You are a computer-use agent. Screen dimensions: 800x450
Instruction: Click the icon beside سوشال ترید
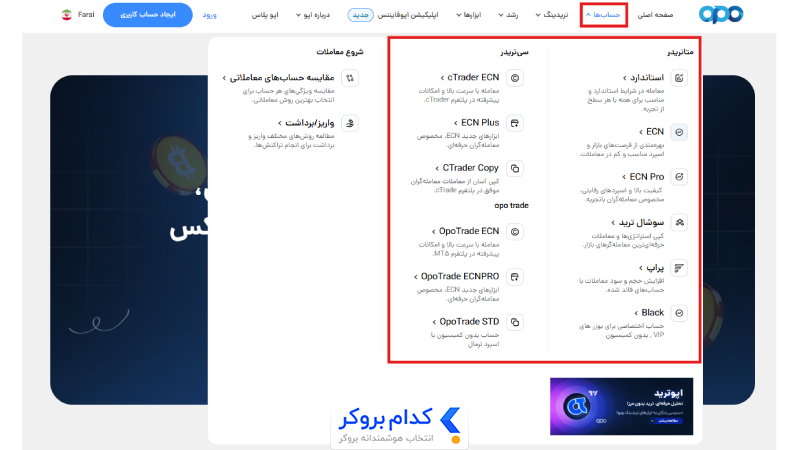679,222
